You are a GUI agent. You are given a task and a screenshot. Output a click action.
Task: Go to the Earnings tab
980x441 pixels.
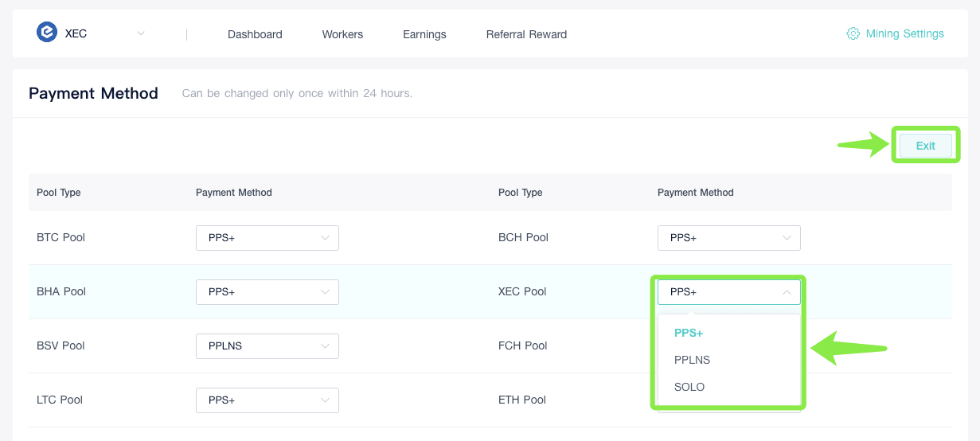coord(424,34)
